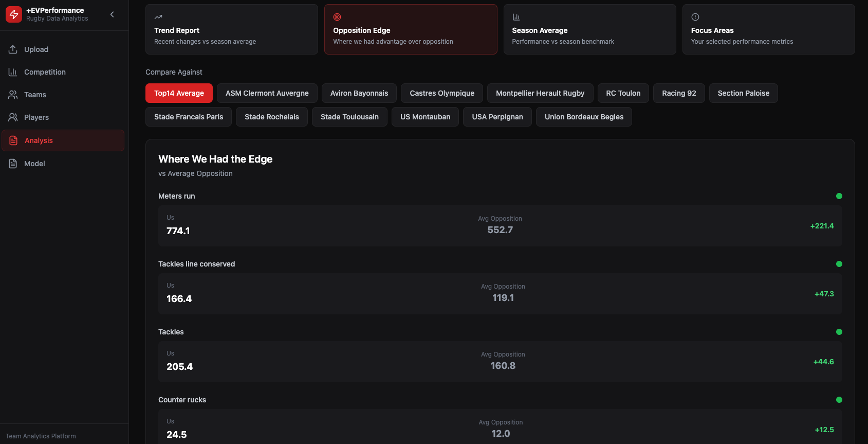Click Avg Opposition value 552.7
The height and width of the screenshot is (444, 868).
[500, 230]
